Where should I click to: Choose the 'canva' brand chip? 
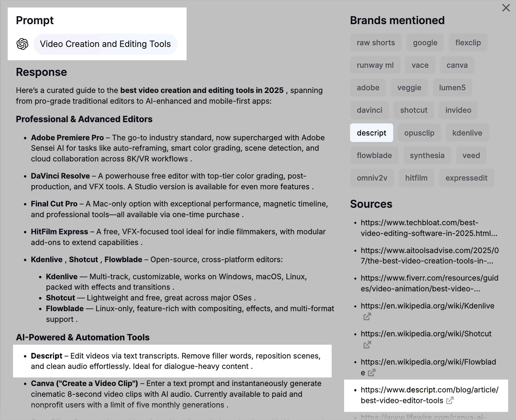457,65
